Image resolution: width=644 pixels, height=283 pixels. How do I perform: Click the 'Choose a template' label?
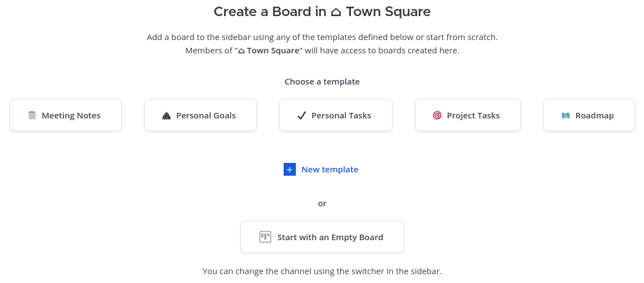(x=322, y=81)
